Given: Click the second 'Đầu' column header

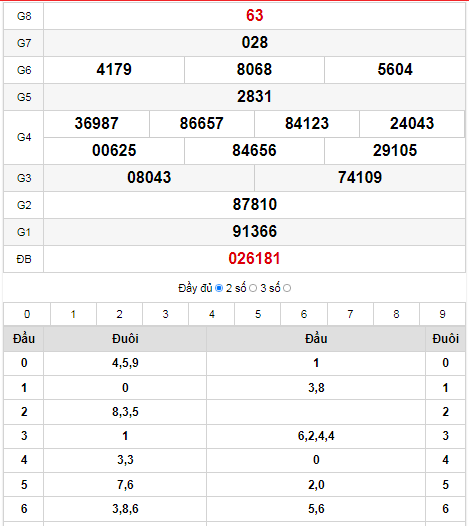Looking at the screenshot, I should [316, 339].
